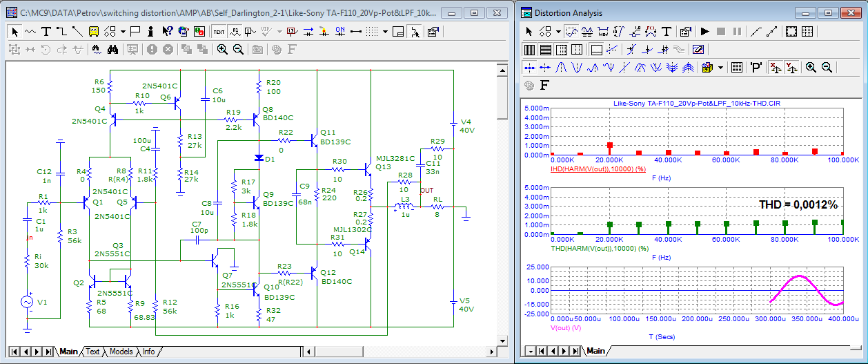Image resolution: width=868 pixels, height=364 pixels.
Task: Expand the plot toolbox dropdown arrow
Action: point(720,67)
